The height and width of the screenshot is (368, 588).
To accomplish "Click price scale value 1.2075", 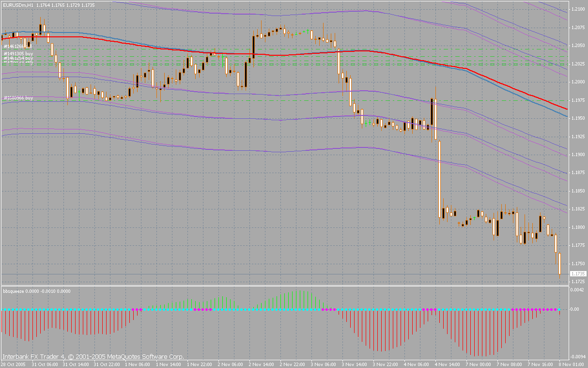I will [578, 28].
